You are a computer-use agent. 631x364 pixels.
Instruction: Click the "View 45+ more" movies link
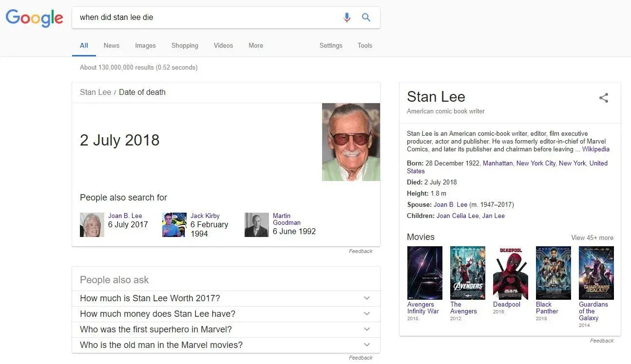point(592,238)
